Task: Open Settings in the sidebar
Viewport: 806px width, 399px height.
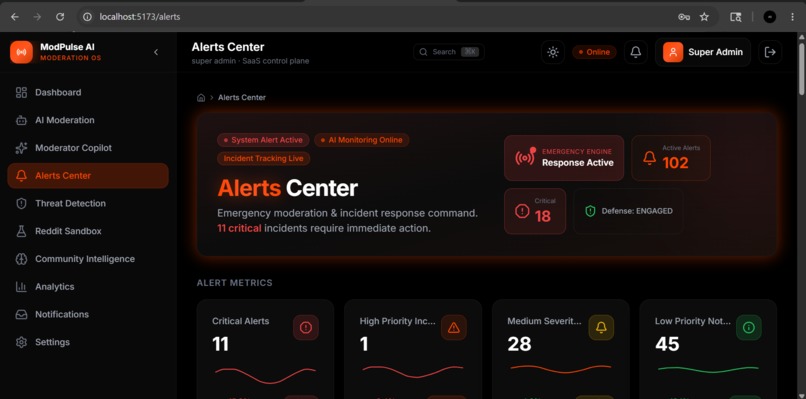Action: [x=88, y=342]
